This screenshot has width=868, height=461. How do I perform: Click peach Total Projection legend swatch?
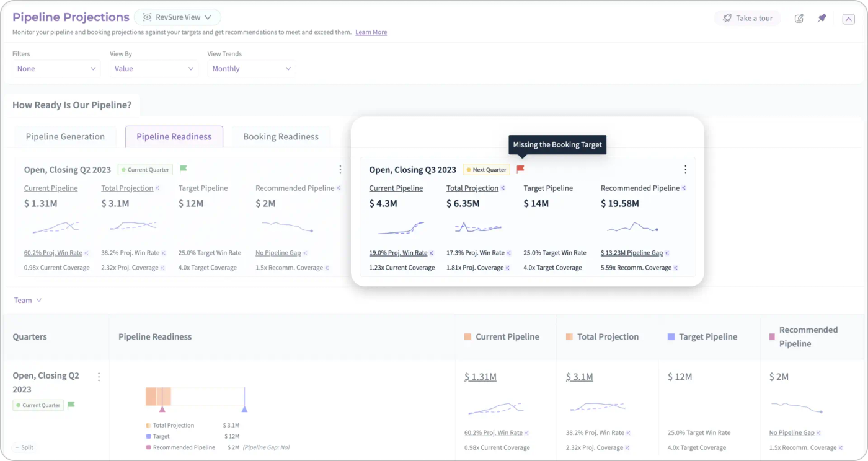(x=569, y=337)
